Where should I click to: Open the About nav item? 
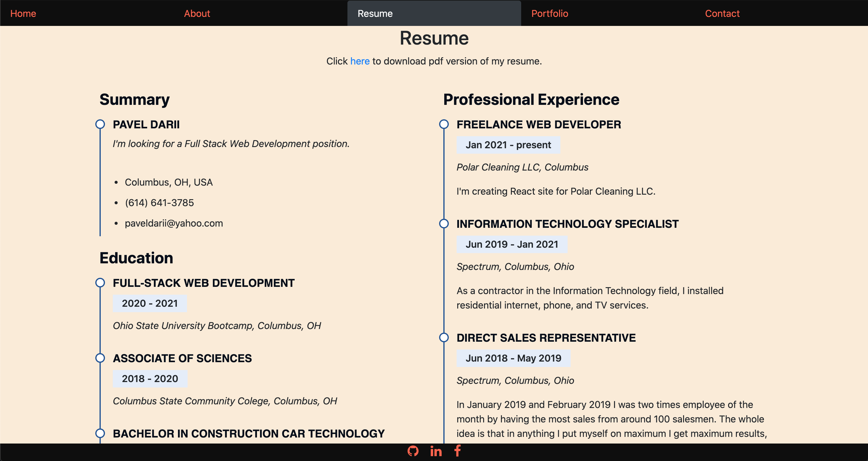[x=197, y=14]
